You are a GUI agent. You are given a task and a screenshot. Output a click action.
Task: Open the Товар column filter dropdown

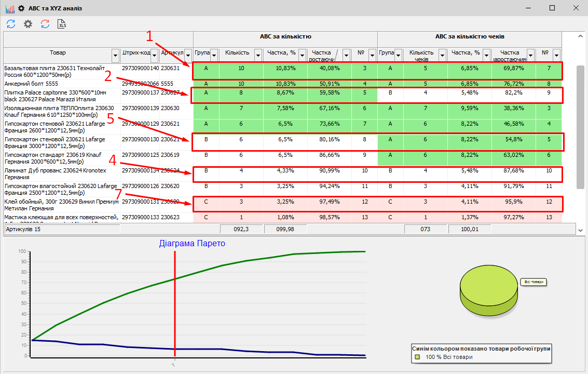pyautogui.click(x=115, y=55)
